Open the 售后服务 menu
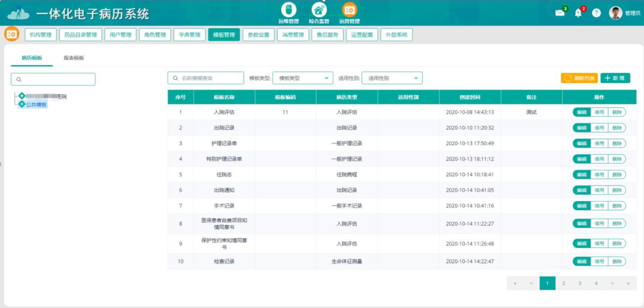 tap(327, 35)
